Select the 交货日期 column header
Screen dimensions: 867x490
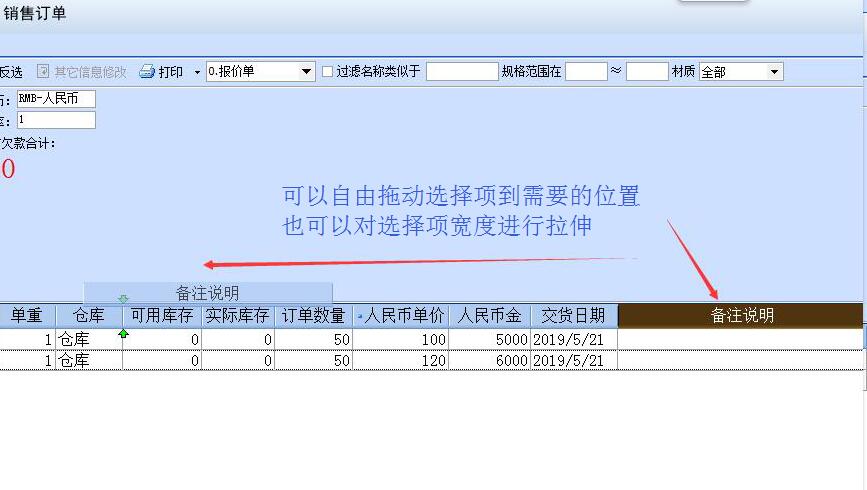pyautogui.click(x=573, y=316)
